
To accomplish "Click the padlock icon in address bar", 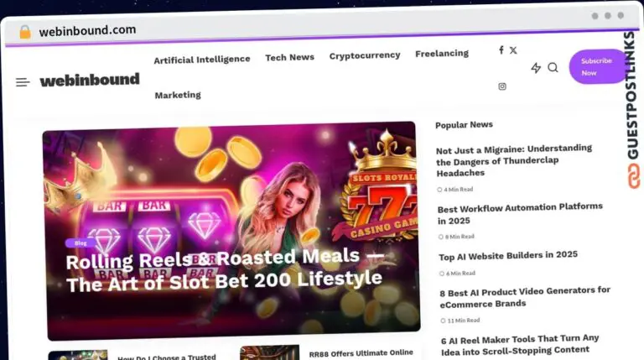I will click(x=25, y=32).
